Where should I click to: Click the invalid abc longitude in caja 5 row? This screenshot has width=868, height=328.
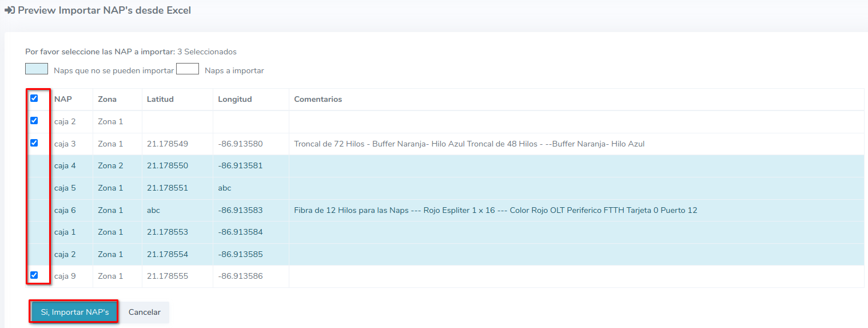[x=225, y=188]
